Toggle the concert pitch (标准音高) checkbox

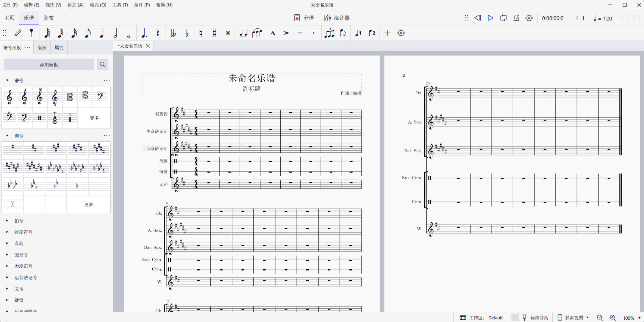[515, 317]
